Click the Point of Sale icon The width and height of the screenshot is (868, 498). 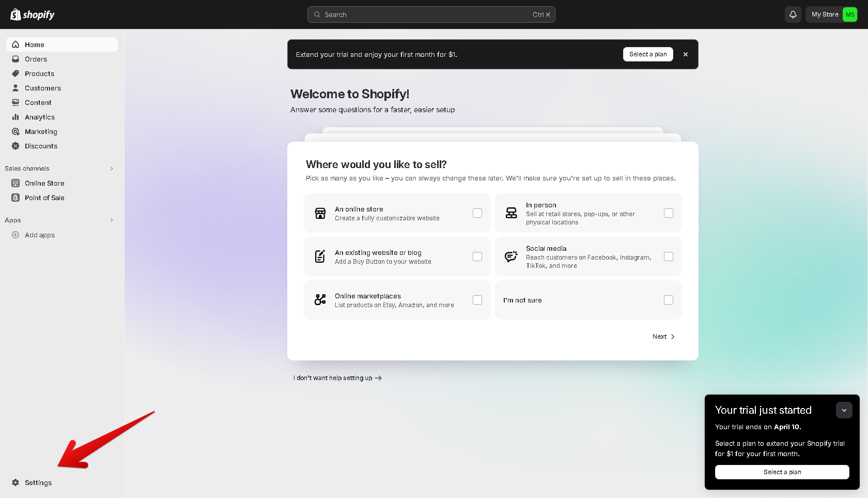(16, 198)
